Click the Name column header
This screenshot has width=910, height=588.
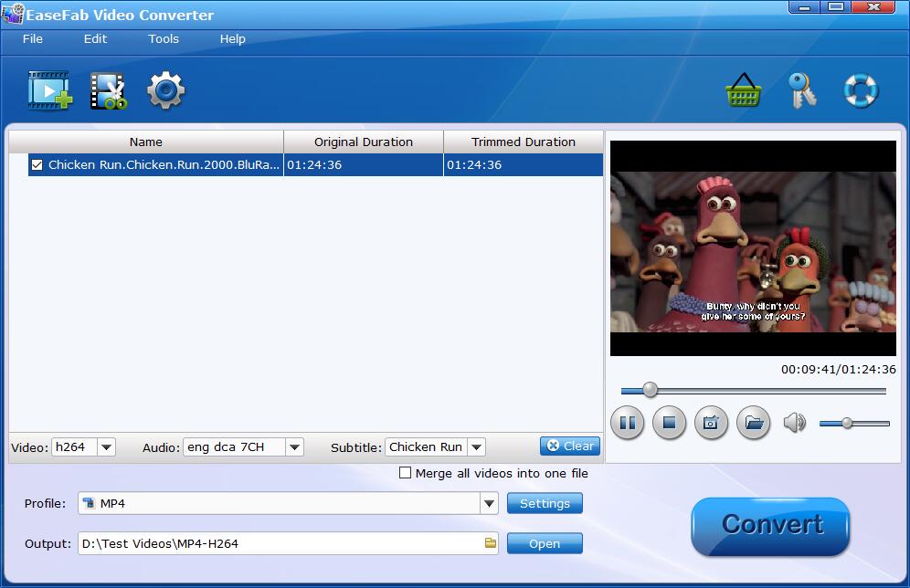[x=145, y=142]
